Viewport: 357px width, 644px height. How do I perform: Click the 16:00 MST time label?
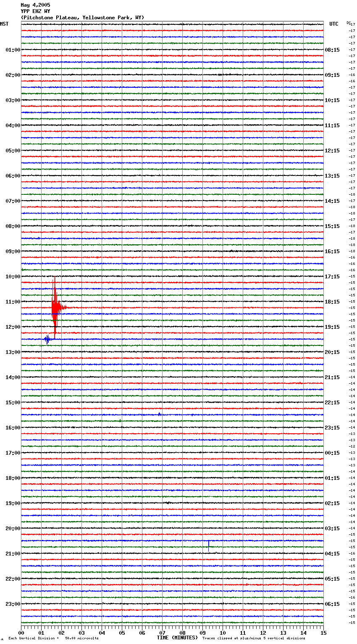coord(13,428)
